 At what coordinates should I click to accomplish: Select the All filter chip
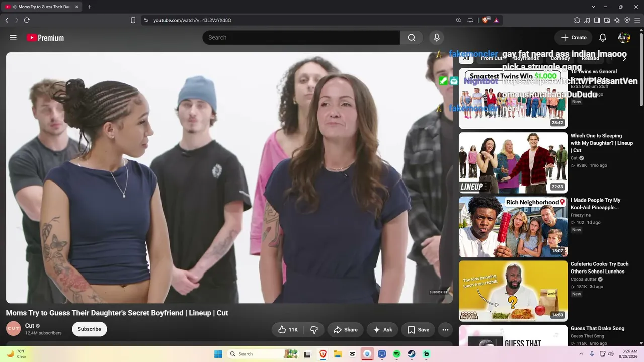pyautogui.click(x=466, y=58)
